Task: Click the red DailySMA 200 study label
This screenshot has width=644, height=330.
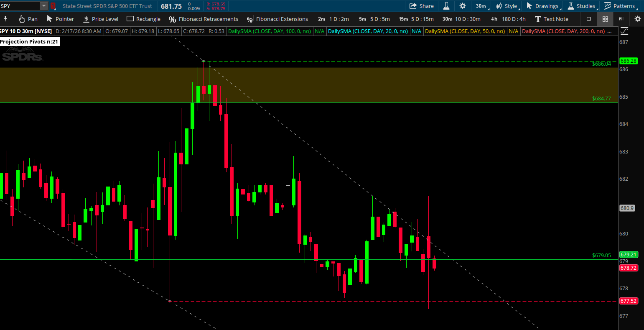Action: (x=563, y=31)
